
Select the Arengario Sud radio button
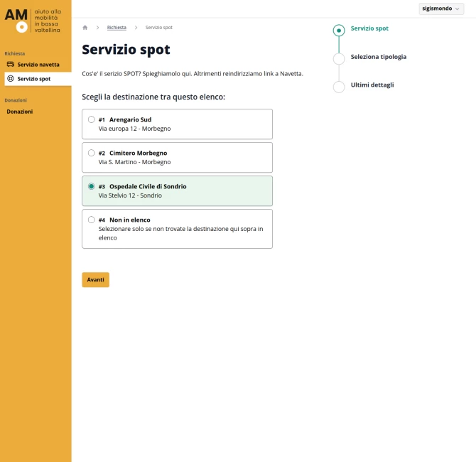pos(91,119)
